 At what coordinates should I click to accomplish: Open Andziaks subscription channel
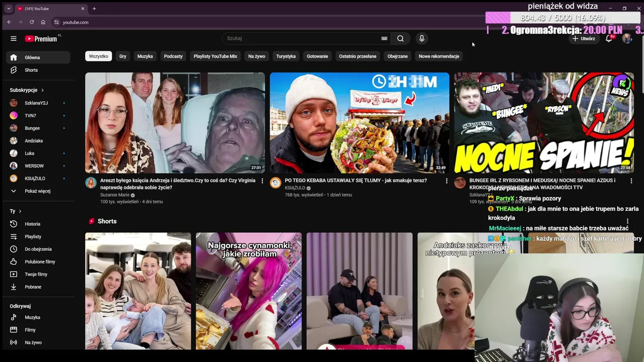(x=38, y=141)
